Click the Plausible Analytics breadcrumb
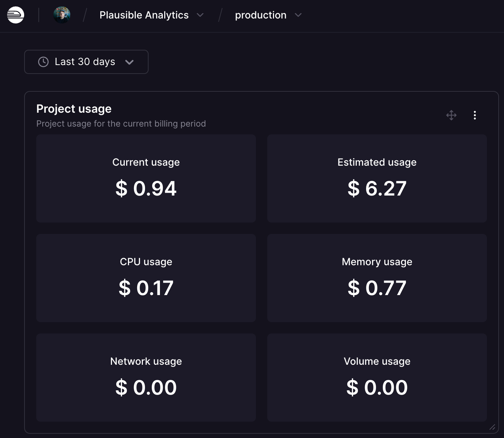 (144, 15)
